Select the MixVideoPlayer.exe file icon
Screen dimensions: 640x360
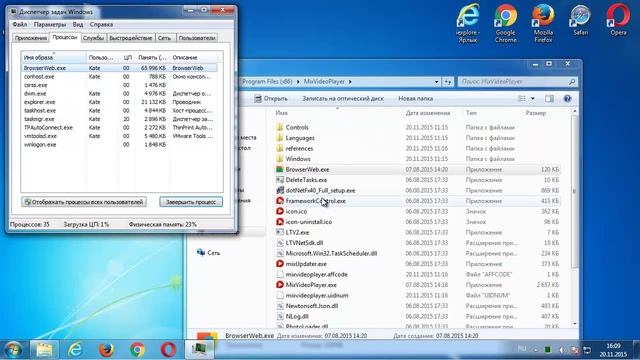coord(280,285)
